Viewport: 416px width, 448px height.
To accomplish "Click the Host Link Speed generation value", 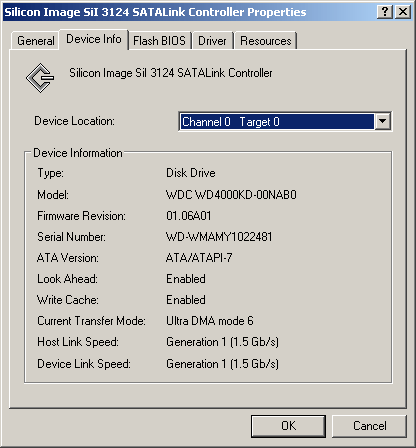I will tap(222, 342).
